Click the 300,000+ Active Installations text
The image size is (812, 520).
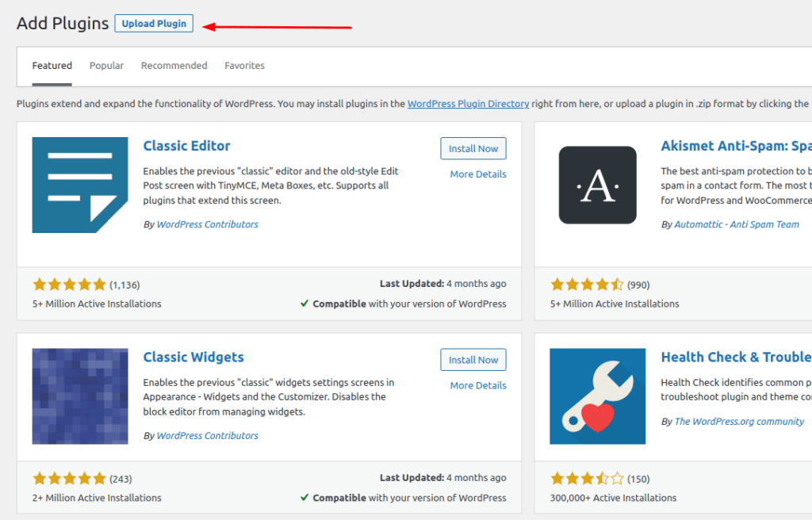613,499
